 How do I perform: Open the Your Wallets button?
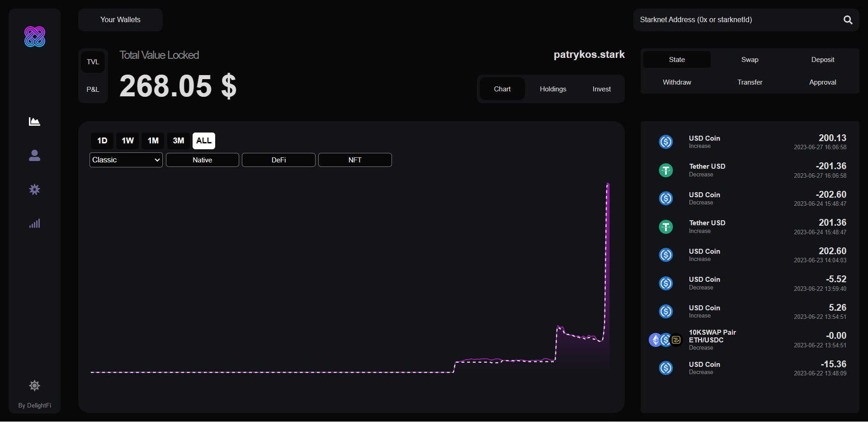pos(120,20)
